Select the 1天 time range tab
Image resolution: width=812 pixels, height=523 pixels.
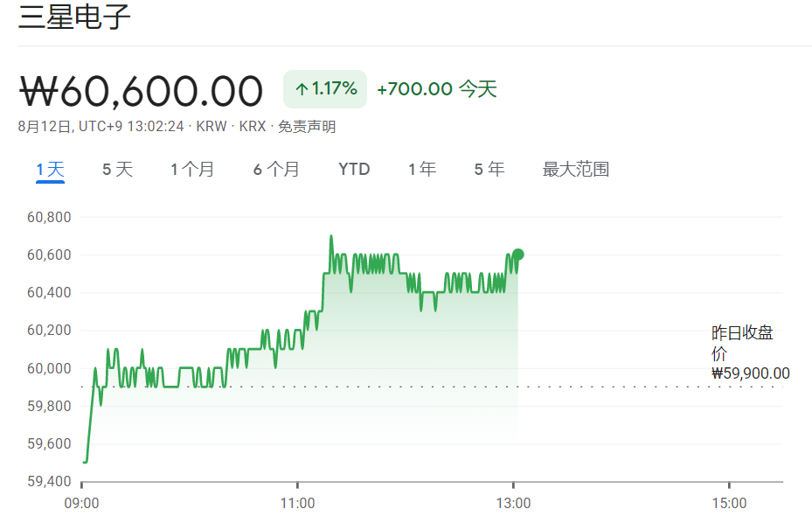(x=50, y=169)
